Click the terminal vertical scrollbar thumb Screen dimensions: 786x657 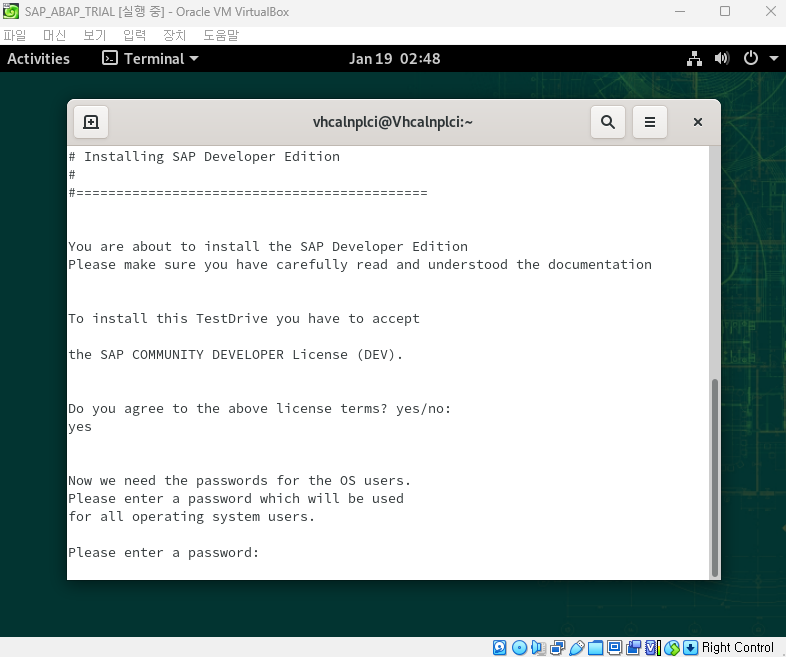(x=714, y=478)
